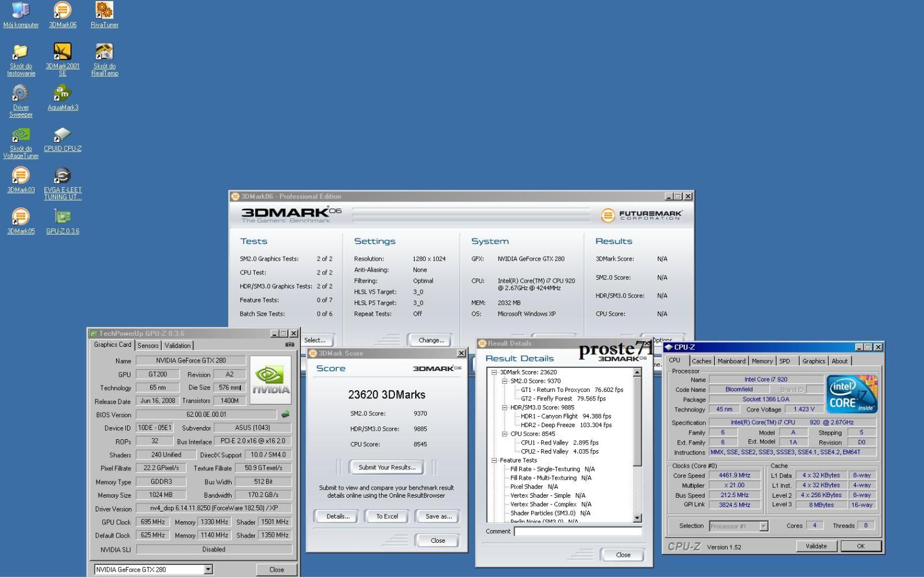Screen dimensions: 924x578
Task: Open the Graphics tab in CPU-Z
Action: pyautogui.click(x=814, y=361)
